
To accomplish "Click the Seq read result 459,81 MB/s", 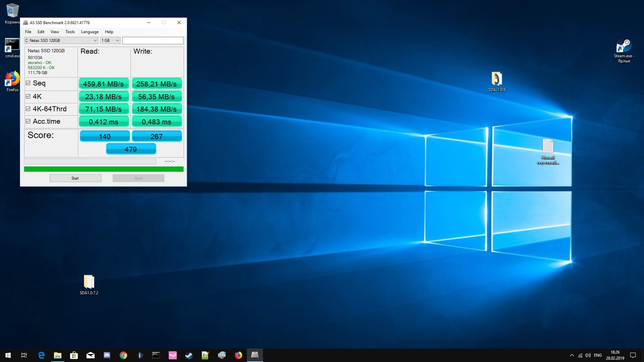I will click(x=104, y=84).
